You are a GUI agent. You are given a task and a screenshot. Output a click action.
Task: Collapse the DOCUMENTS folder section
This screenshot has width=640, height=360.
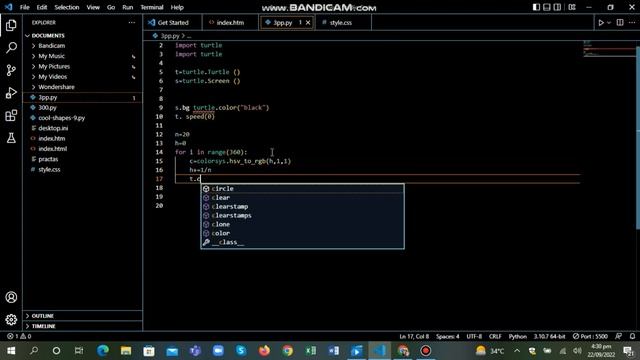coord(83,36)
